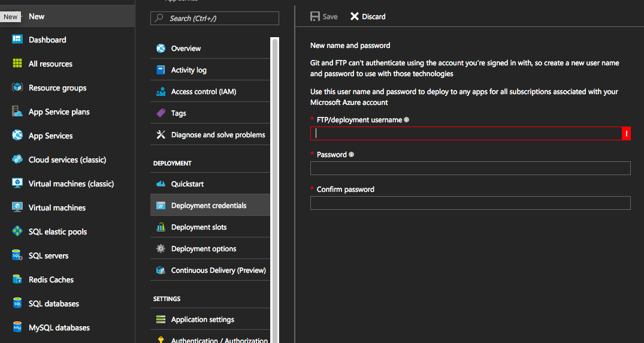Click the Virtual machines (classic) monitor icon

17,183
